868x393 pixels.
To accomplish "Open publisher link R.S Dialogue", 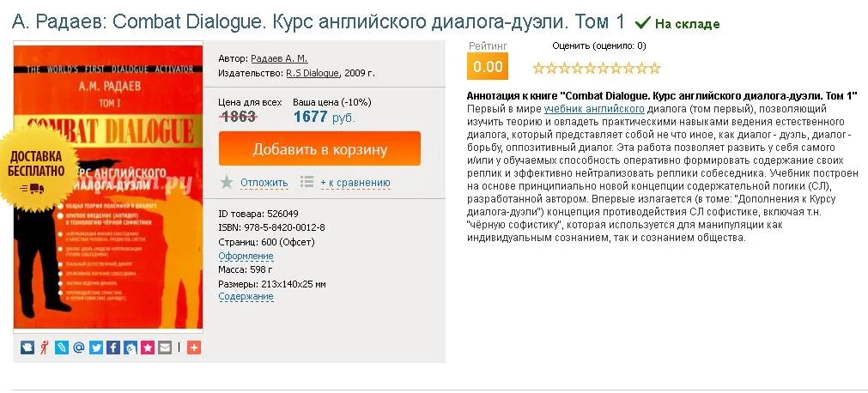I will (x=312, y=73).
